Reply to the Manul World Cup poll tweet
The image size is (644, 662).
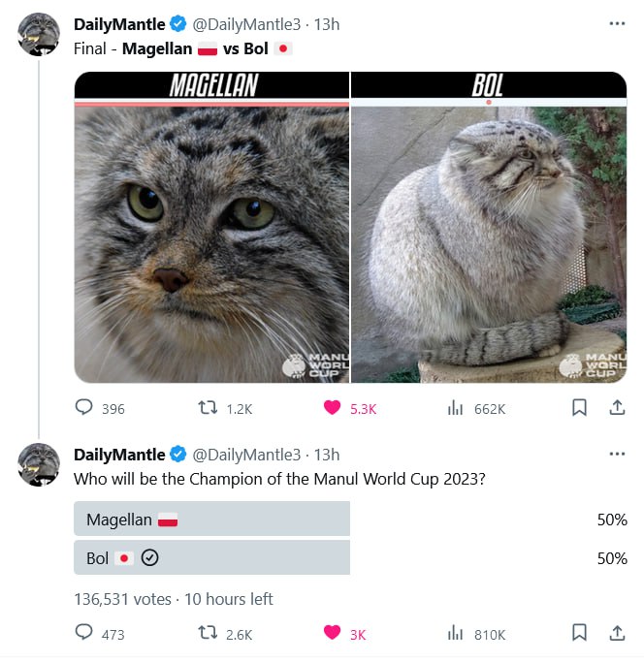pyautogui.click(x=84, y=633)
